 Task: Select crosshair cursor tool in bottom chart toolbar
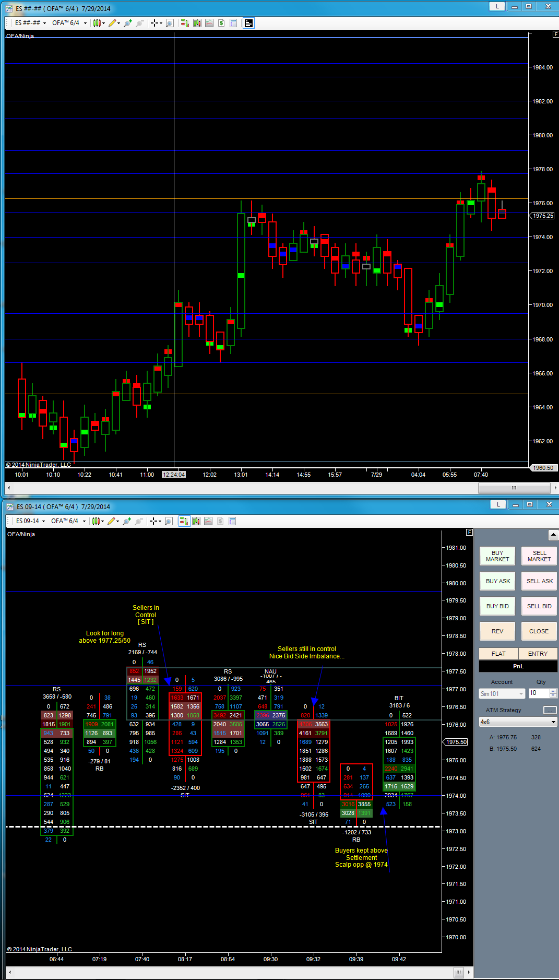click(x=153, y=521)
